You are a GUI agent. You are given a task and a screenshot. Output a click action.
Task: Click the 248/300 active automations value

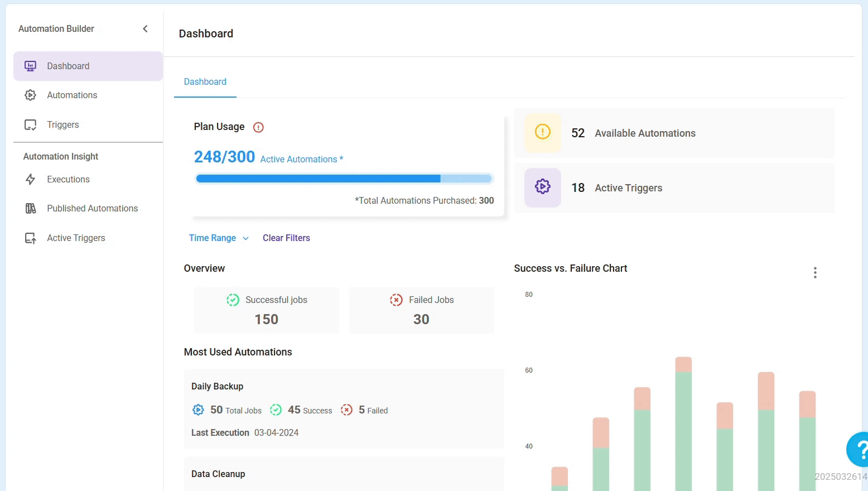224,157
